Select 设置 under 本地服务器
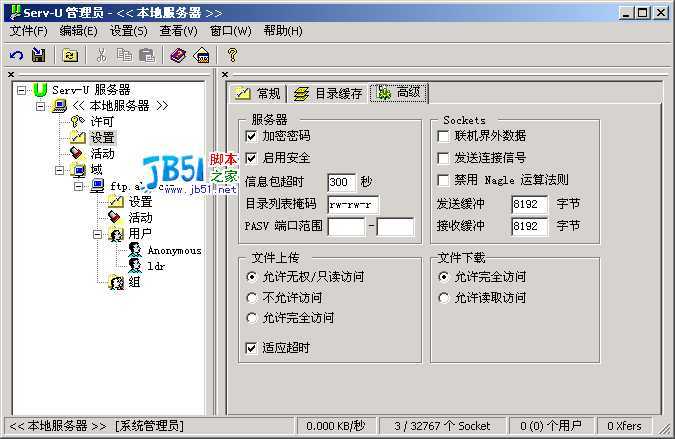 (102, 138)
